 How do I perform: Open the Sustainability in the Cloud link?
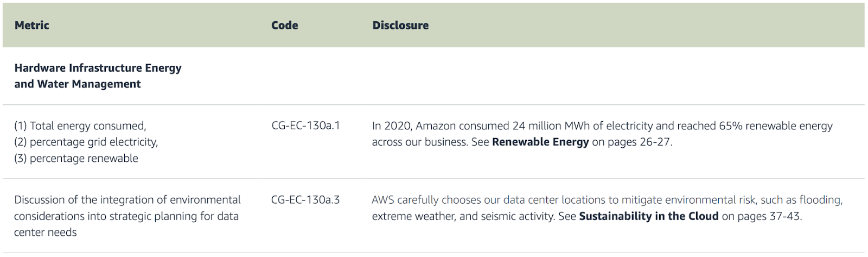point(648,216)
